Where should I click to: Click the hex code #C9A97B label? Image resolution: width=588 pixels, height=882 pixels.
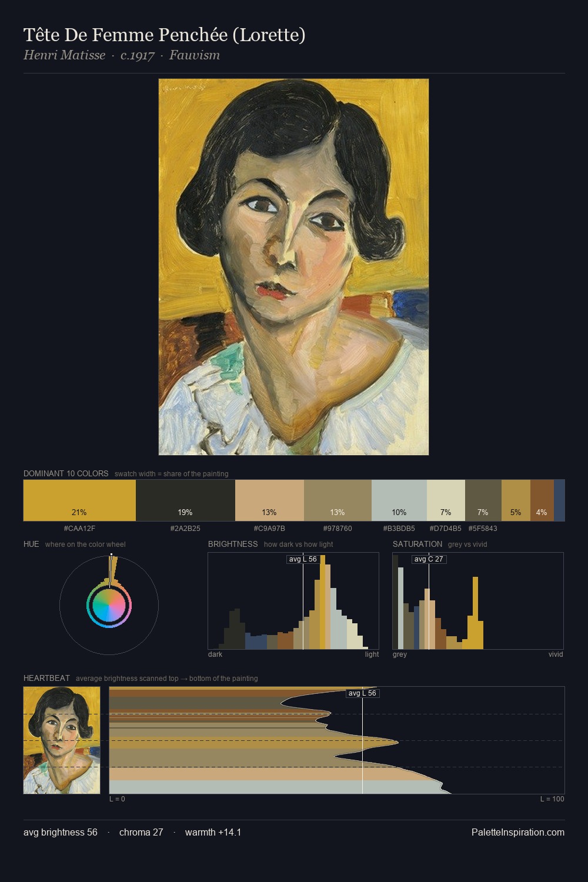tap(269, 529)
